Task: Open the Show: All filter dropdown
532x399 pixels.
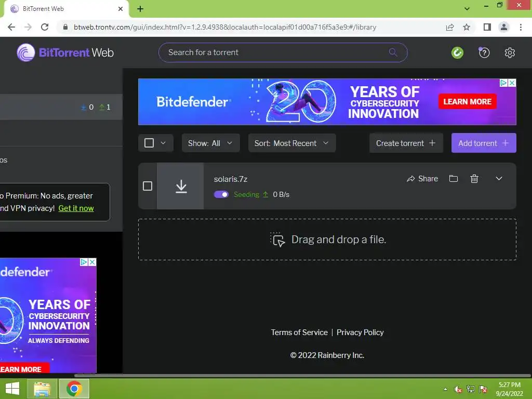Action: (x=211, y=143)
